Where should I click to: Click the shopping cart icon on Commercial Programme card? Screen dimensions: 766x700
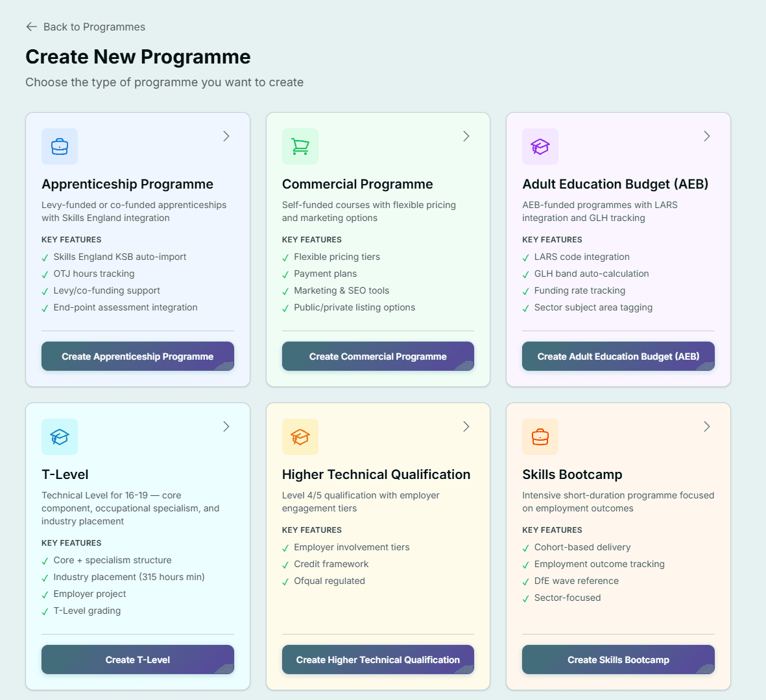click(x=300, y=146)
